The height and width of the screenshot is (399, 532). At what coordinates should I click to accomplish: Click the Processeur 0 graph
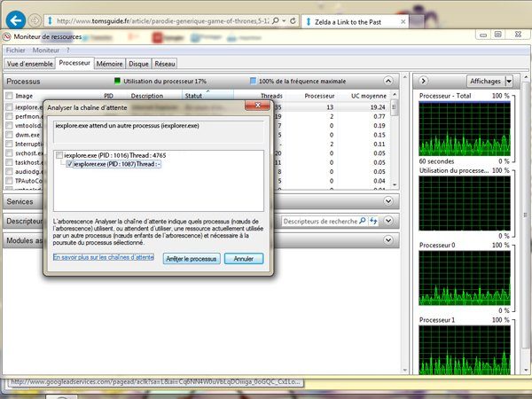pyautogui.click(x=465, y=278)
